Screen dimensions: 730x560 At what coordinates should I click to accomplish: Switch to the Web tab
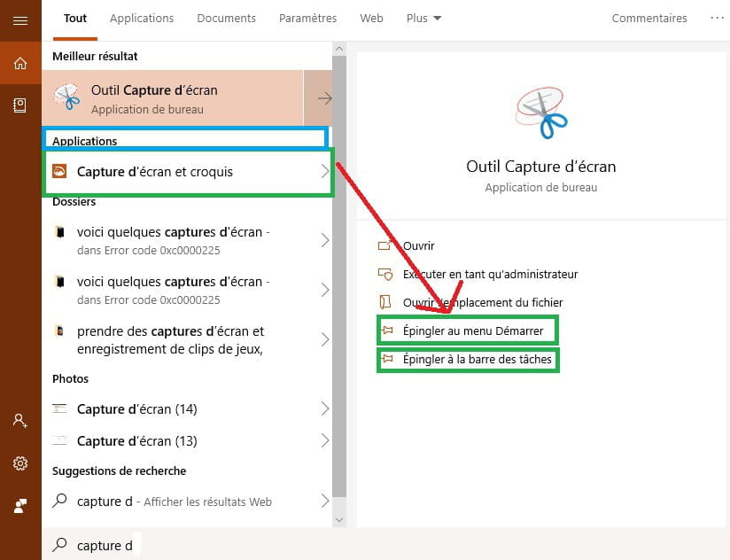(371, 18)
